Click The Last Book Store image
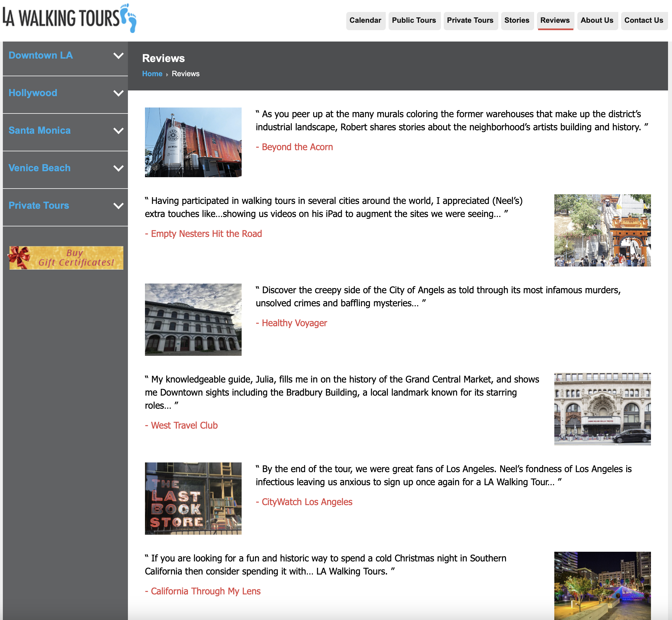This screenshot has height=620, width=672. [x=193, y=498]
